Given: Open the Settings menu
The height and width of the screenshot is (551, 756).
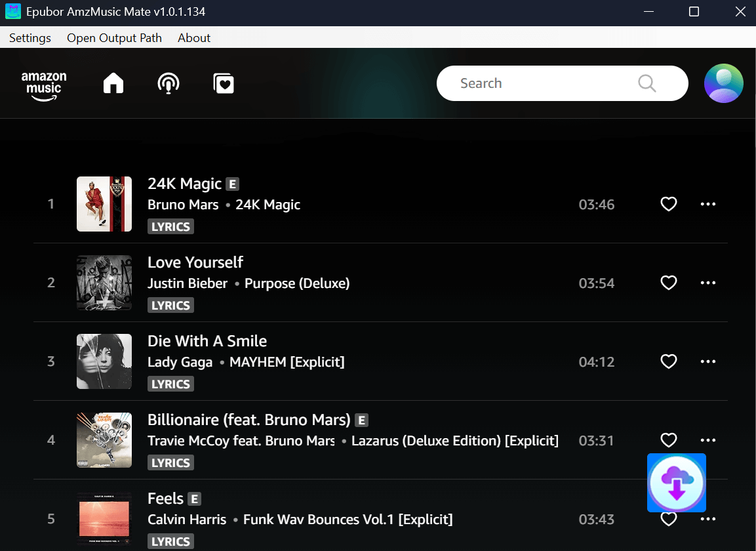Looking at the screenshot, I should coord(30,37).
